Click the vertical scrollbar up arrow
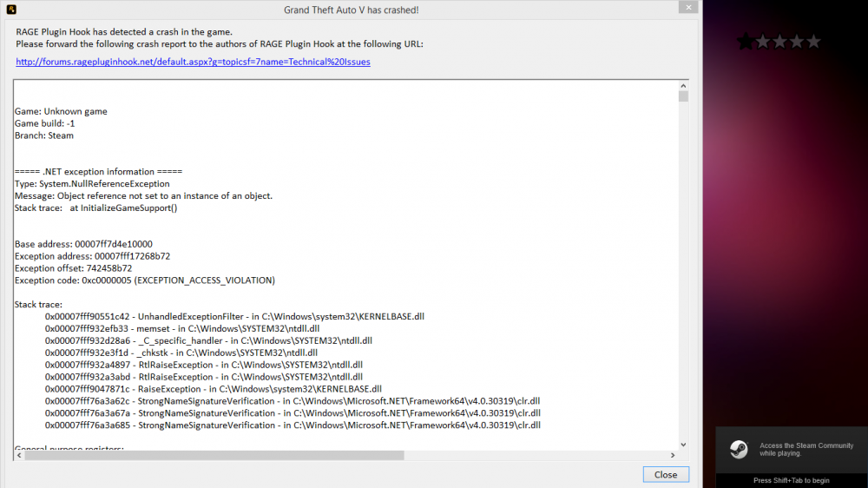 (x=683, y=86)
